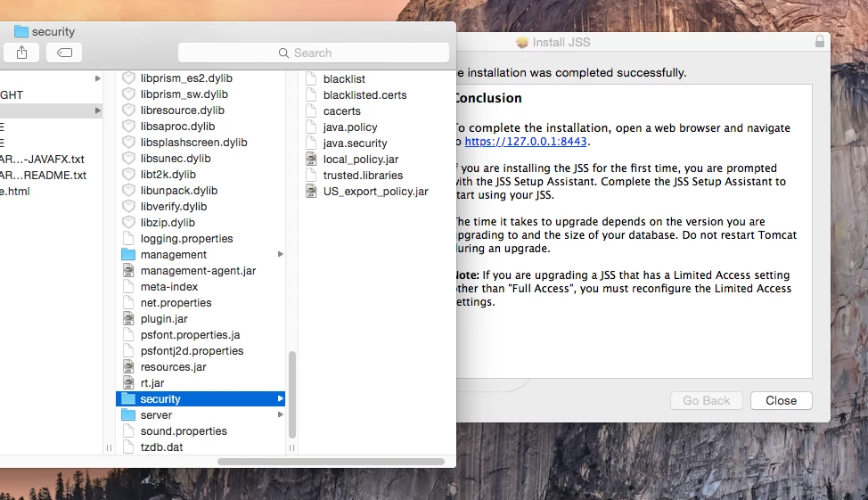Image resolution: width=868 pixels, height=500 pixels.
Task: Click the middle column vertical scrollbar
Action: pos(291,394)
